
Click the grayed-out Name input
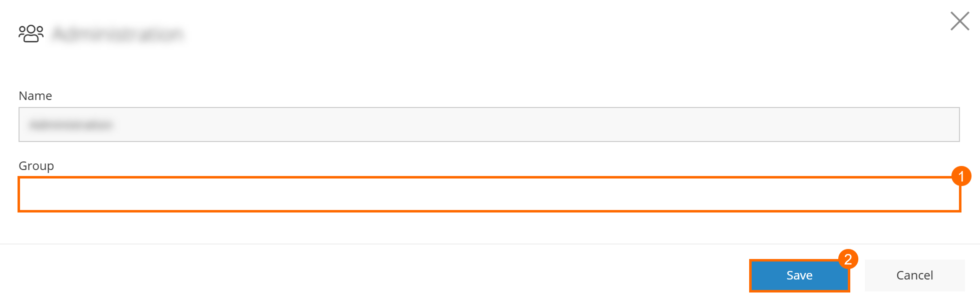[x=489, y=124]
